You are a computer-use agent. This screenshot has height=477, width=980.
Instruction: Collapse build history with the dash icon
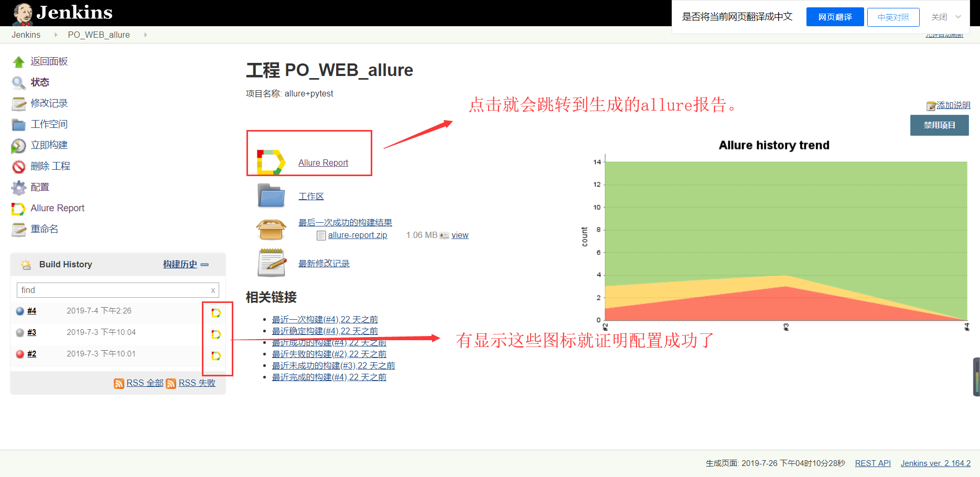204,265
